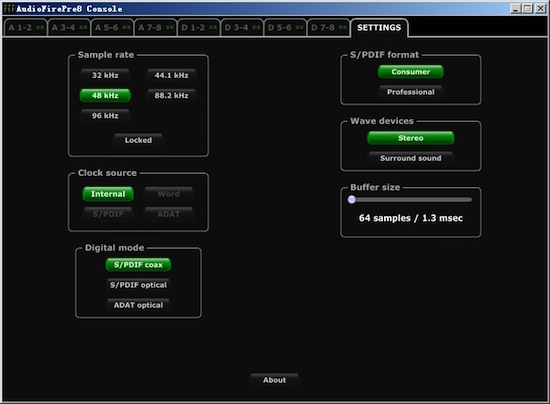Select the 44.1 kHz sample rate
The width and height of the screenshot is (550, 404).
(x=171, y=75)
